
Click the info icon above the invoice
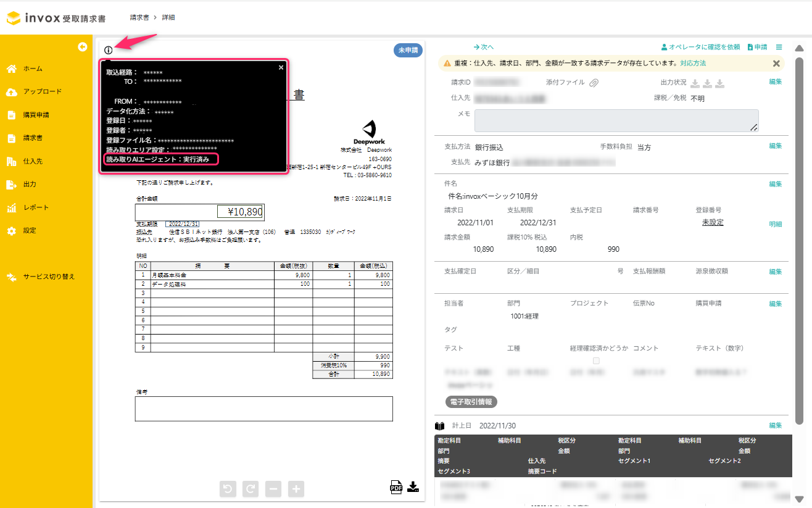(109, 50)
